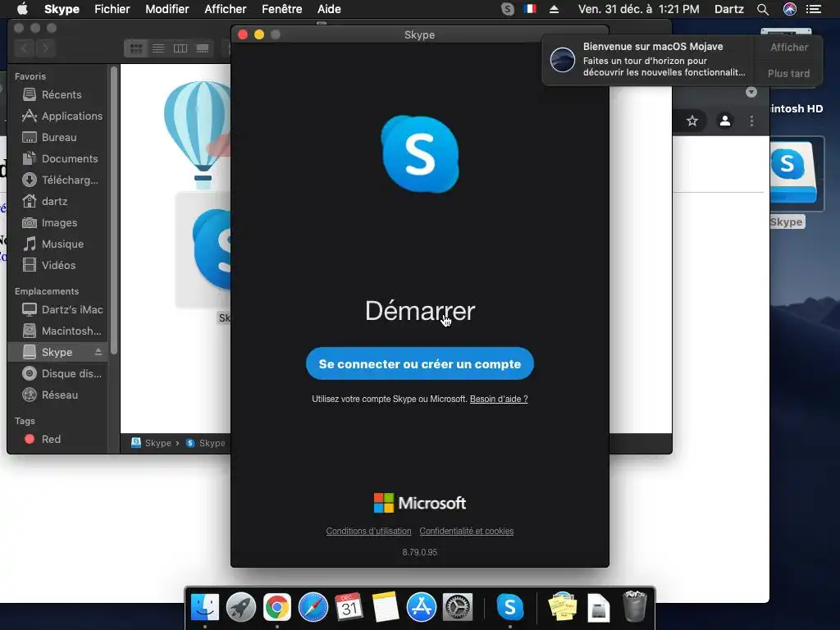Click Finder back arrow button
This screenshot has width=840, height=630.
(x=24, y=48)
